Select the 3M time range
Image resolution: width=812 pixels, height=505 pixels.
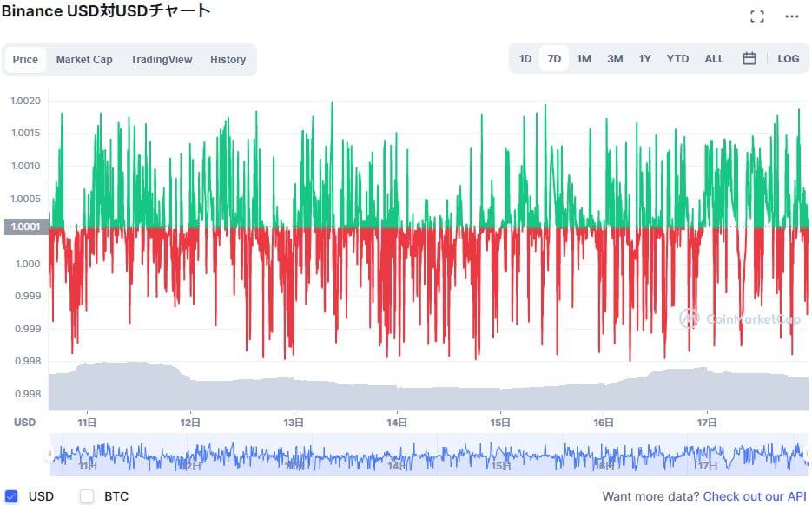(615, 58)
